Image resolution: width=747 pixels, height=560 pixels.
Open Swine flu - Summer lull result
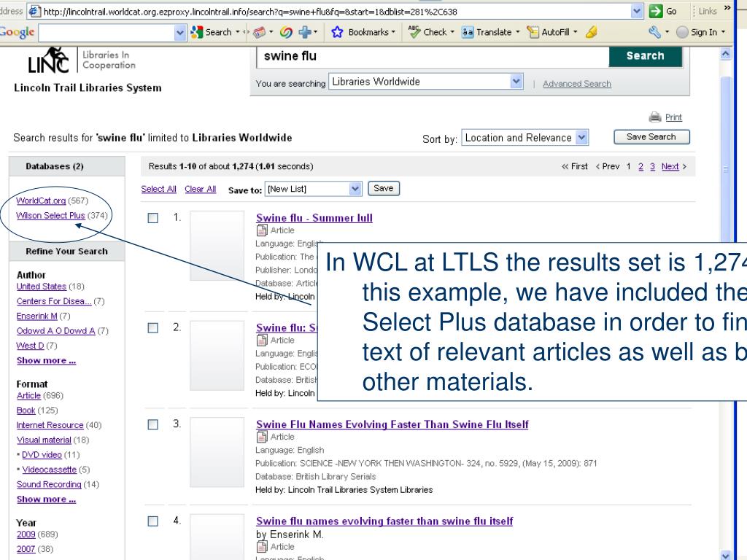point(314,217)
